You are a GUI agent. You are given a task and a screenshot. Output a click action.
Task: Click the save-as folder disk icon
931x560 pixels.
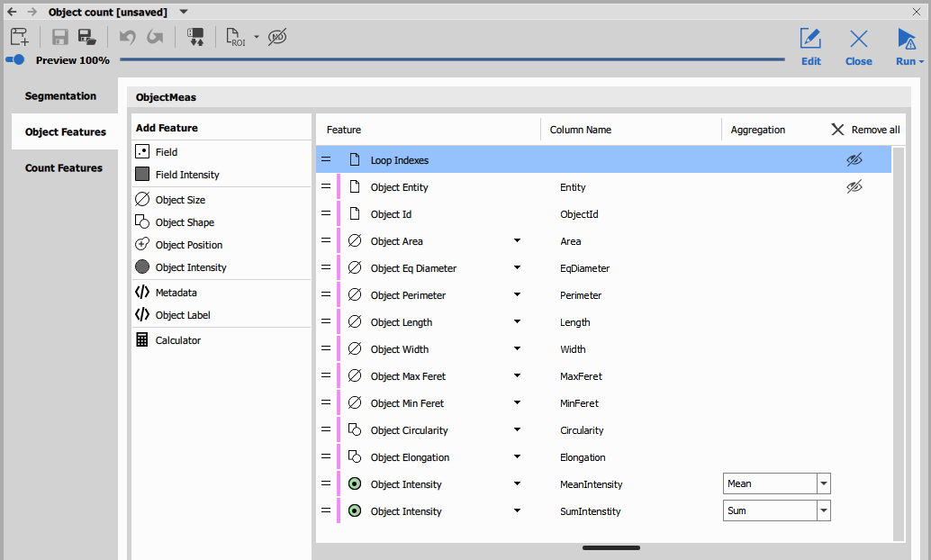click(87, 37)
